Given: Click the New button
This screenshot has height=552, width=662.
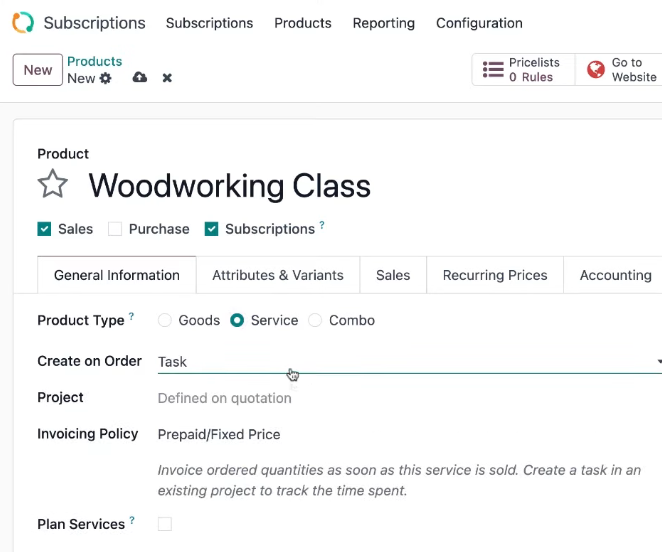Looking at the screenshot, I should [x=38, y=70].
